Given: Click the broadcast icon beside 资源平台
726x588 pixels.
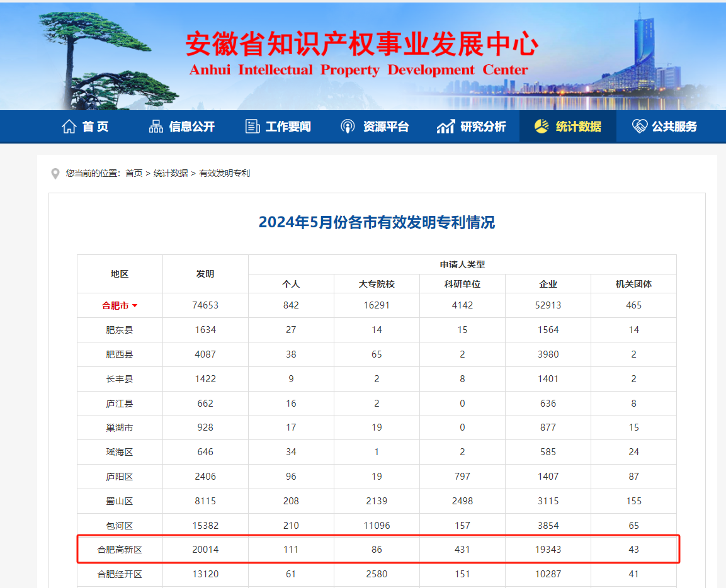Looking at the screenshot, I should 348,126.
